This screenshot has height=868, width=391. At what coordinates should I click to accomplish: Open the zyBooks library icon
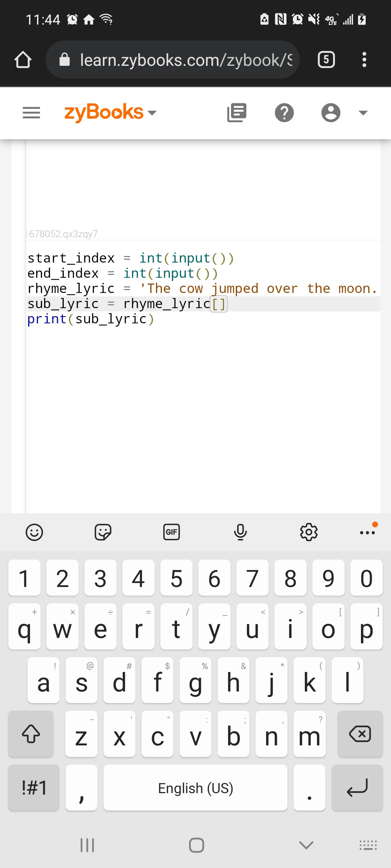[237, 113]
